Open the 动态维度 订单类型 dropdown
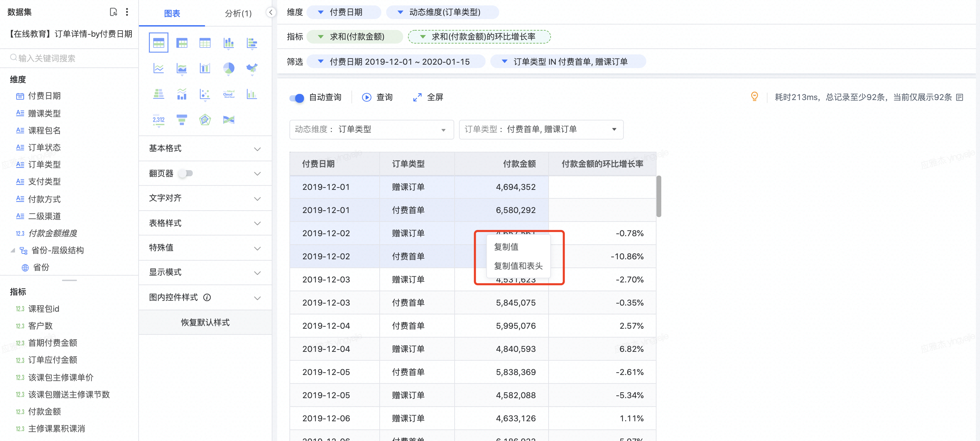The height and width of the screenshot is (441, 980). pyautogui.click(x=371, y=130)
